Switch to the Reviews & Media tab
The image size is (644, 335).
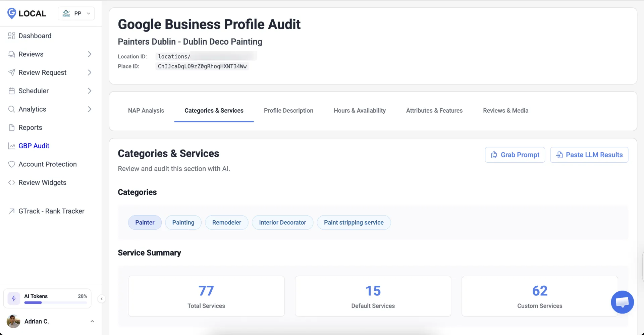[x=505, y=111]
